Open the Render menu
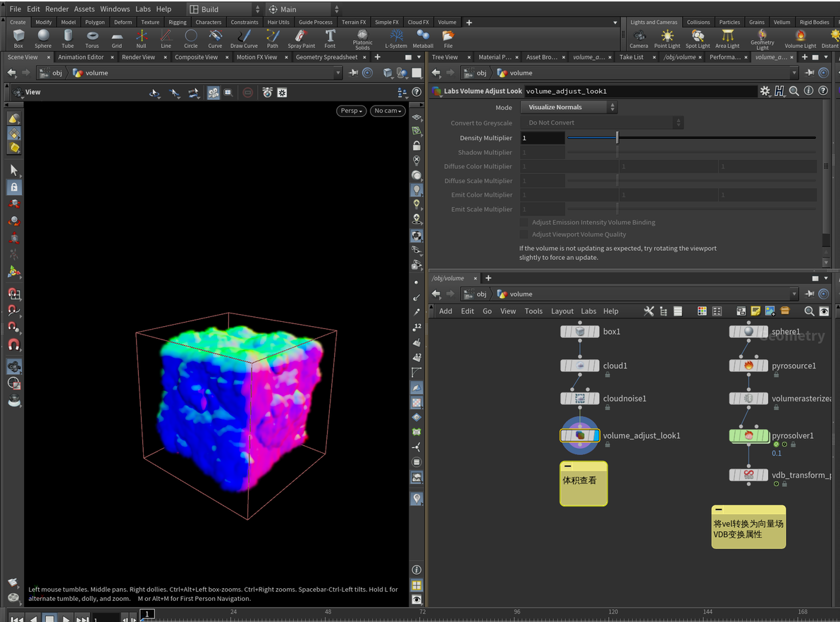 pos(57,9)
